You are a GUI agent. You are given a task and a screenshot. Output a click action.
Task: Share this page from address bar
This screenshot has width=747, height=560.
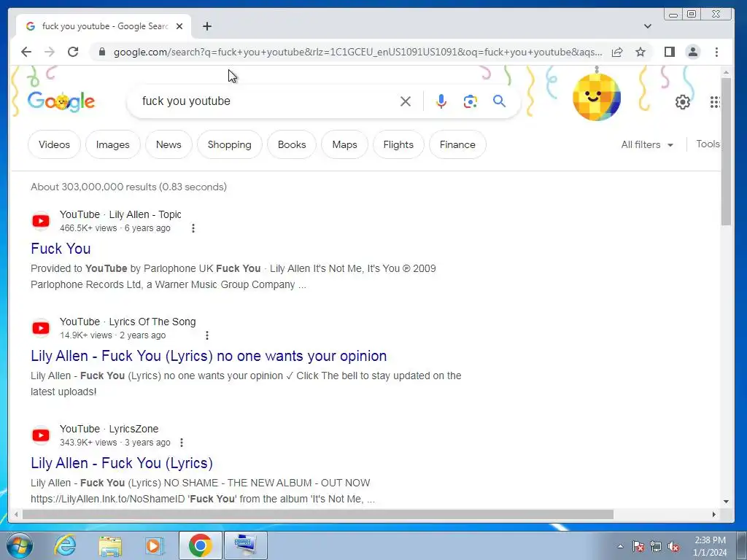[x=617, y=52]
